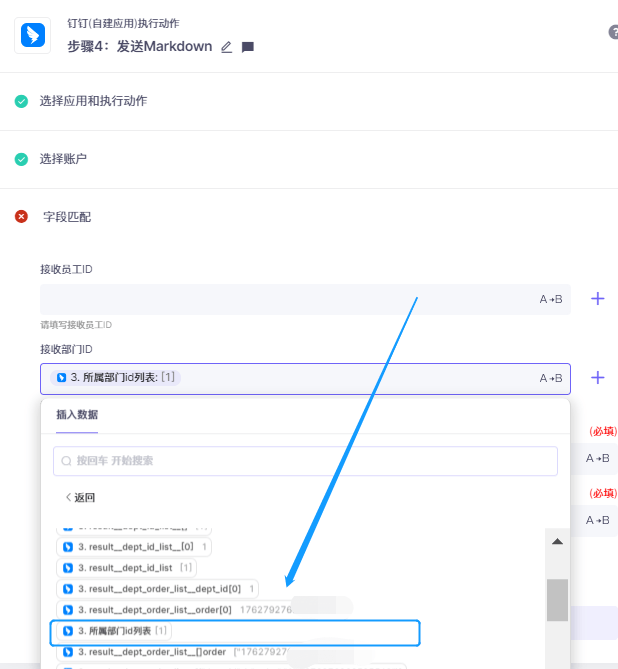Toggle A→B below first 必填 label
This screenshot has width=618, height=669.
[x=597, y=459]
